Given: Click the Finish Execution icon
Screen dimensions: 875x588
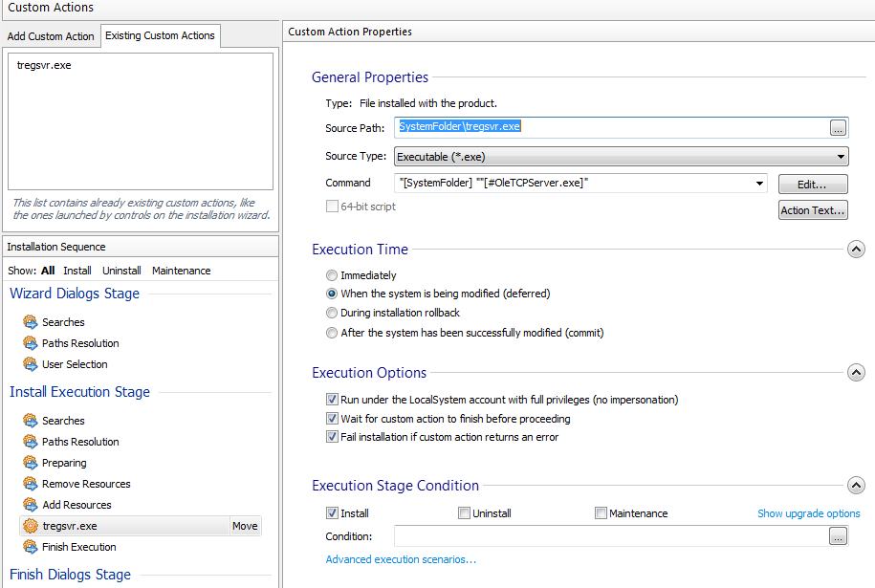Looking at the screenshot, I should (x=30, y=547).
